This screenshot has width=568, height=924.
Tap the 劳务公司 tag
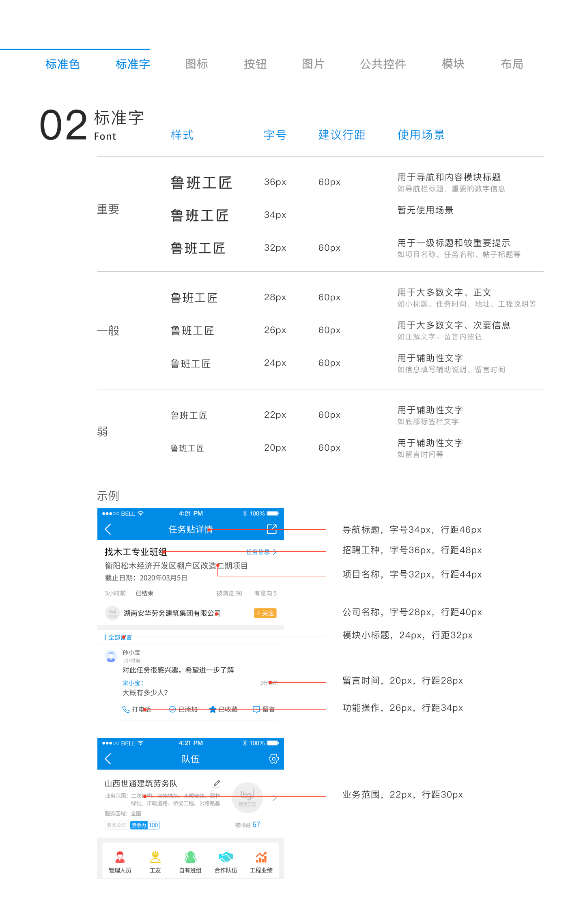coord(116,825)
